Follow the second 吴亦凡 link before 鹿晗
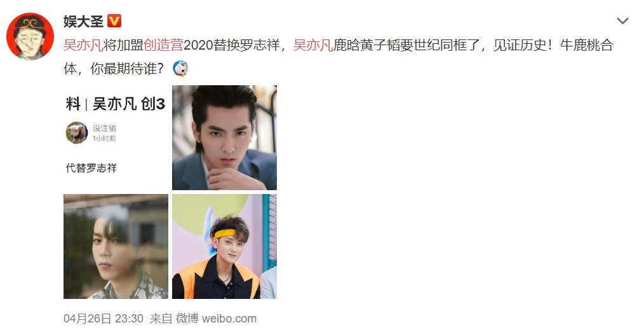This screenshot has width=644, height=332. tap(313, 45)
